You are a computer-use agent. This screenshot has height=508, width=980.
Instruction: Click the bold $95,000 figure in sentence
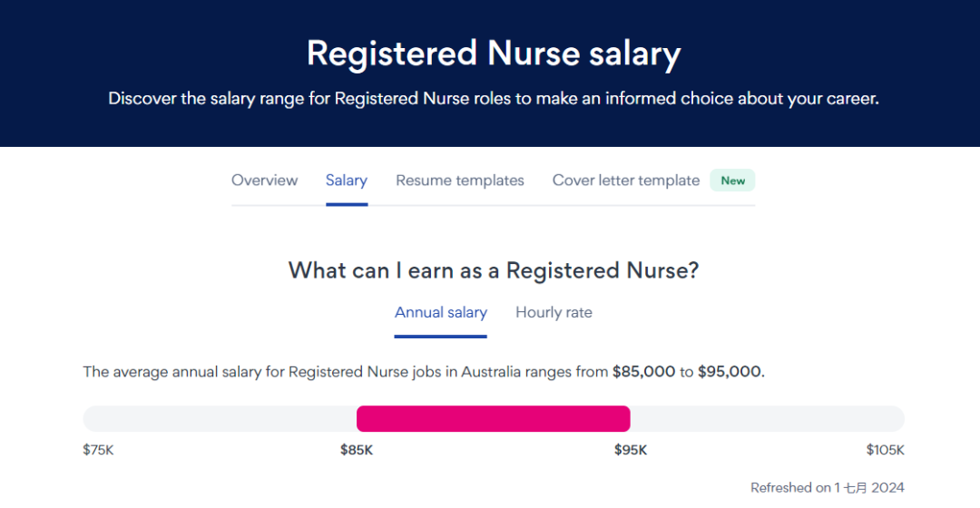pyautogui.click(x=730, y=372)
